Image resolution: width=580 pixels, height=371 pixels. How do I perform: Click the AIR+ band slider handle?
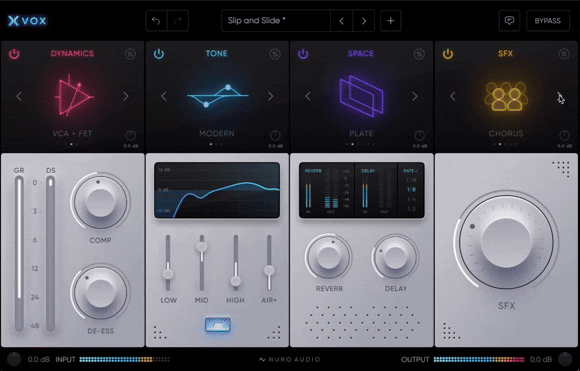coord(269,270)
